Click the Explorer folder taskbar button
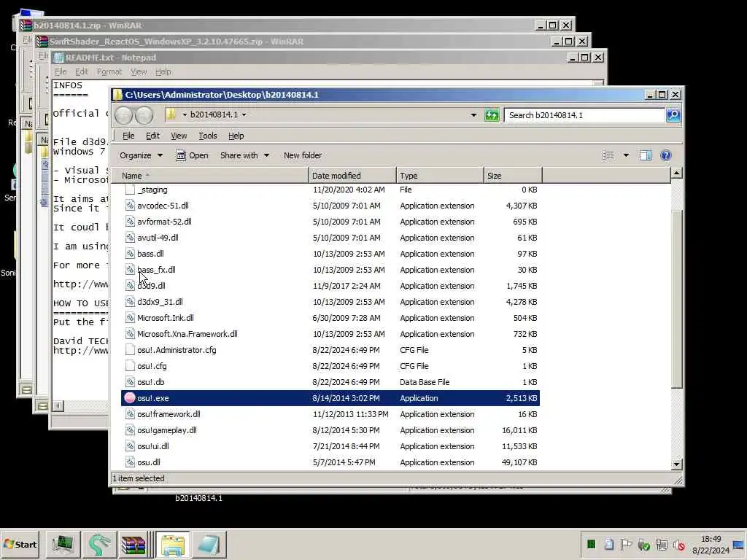 pyautogui.click(x=172, y=544)
